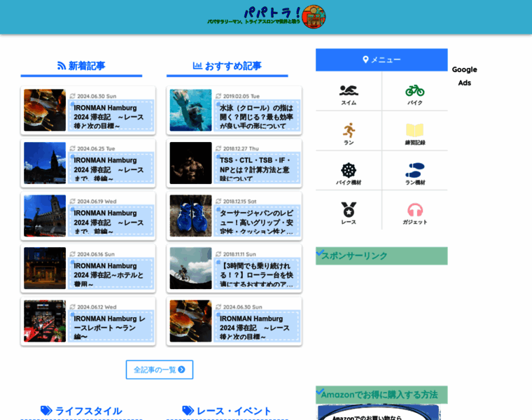
Task: Open post 滞在記〜ホテルと費用
Action: (88, 268)
